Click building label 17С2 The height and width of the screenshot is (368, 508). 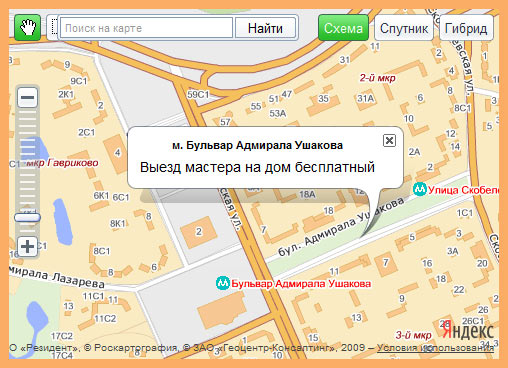point(62,336)
